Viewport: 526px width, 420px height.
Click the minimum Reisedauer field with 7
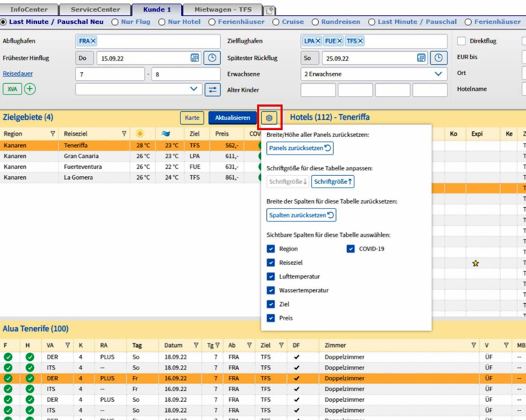[110, 74]
